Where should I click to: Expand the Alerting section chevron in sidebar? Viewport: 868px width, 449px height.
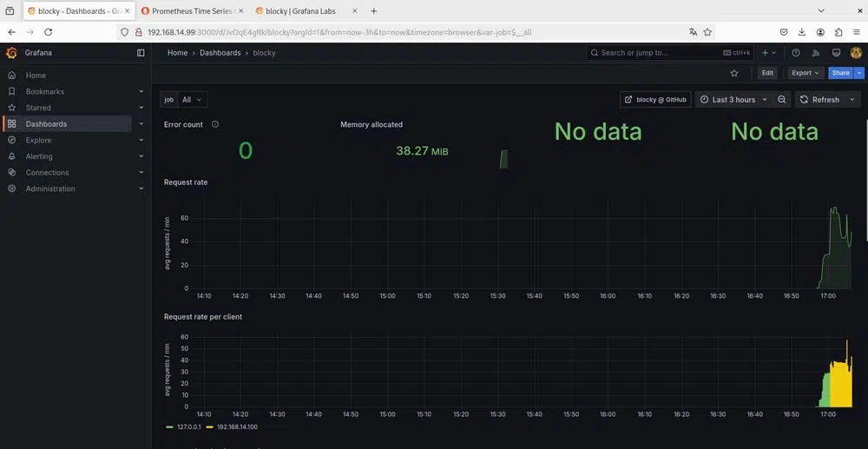141,156
